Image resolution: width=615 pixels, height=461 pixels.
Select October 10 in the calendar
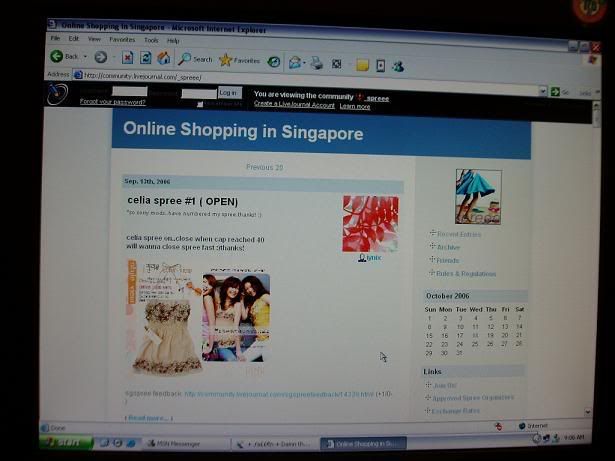[x=460, y=326]
